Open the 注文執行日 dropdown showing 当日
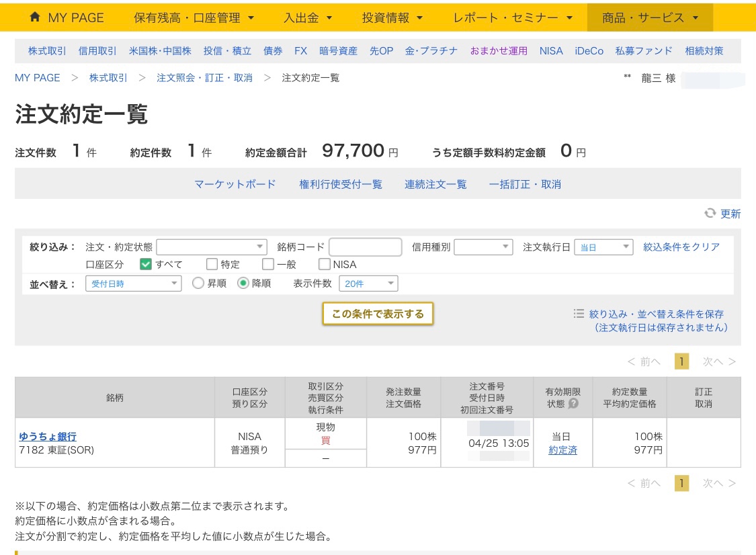This screenshot has width=756, height=555. (x=603, y=247)
